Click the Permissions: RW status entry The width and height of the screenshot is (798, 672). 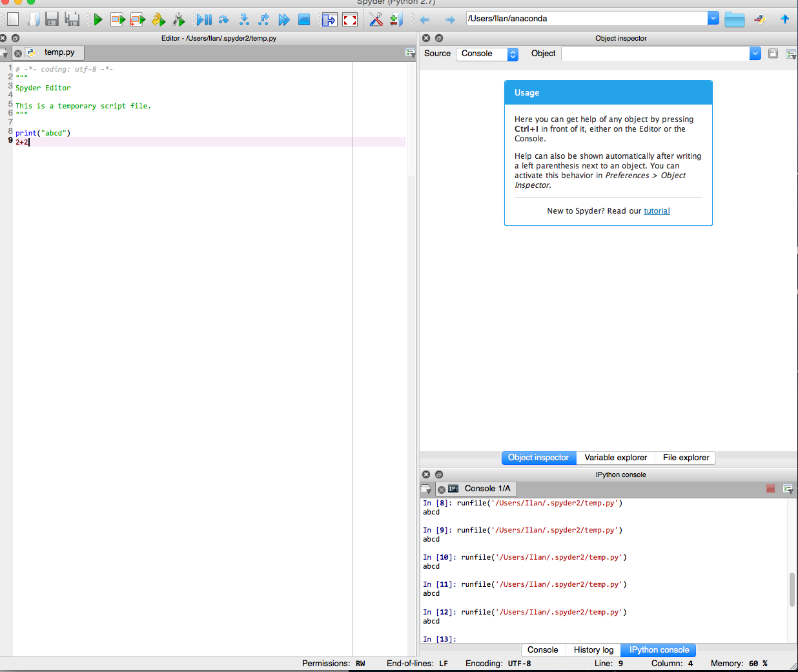coord(334,664)
